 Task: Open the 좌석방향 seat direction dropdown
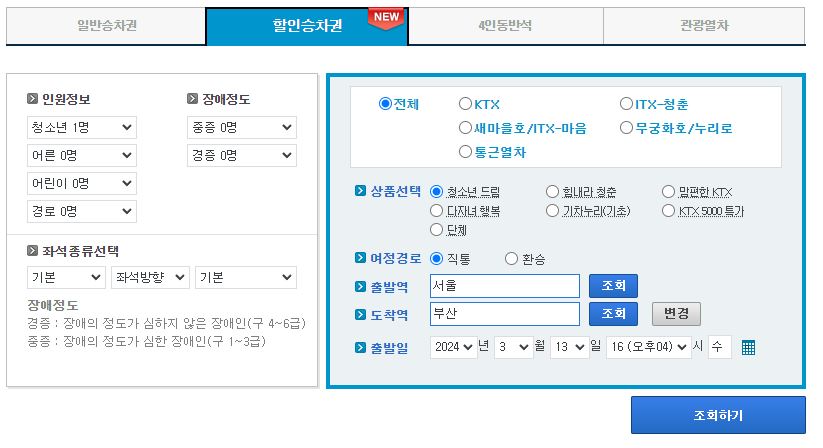pyautogui.click(x=150, y=278)
